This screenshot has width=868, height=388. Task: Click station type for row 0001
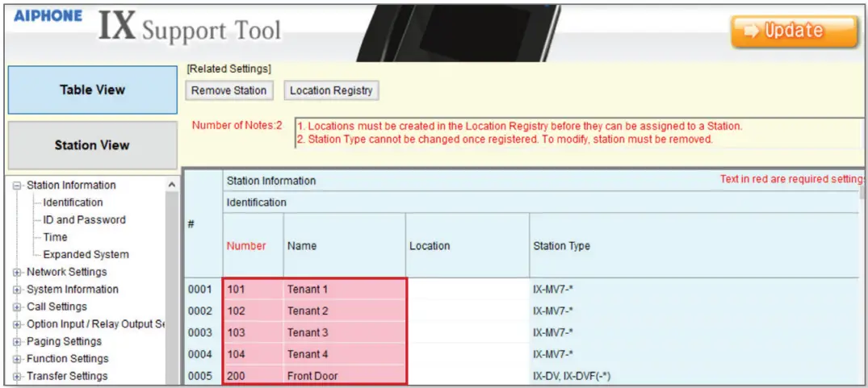[694, 289]
